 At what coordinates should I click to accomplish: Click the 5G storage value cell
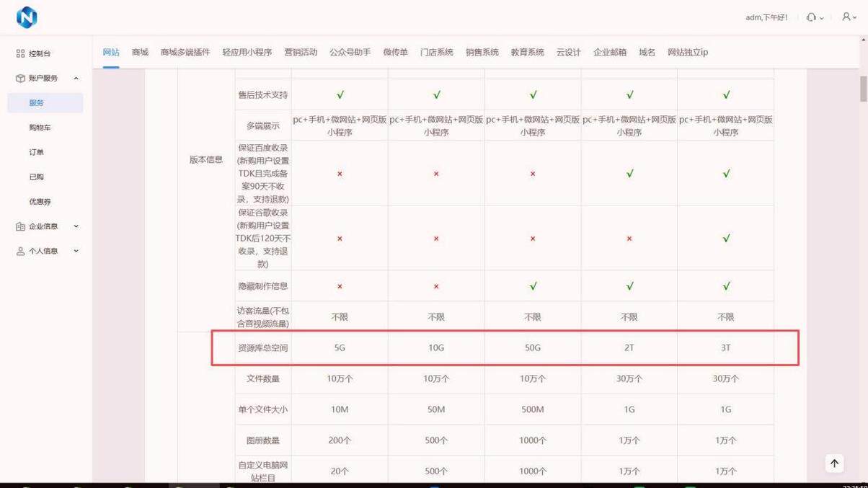340,347
